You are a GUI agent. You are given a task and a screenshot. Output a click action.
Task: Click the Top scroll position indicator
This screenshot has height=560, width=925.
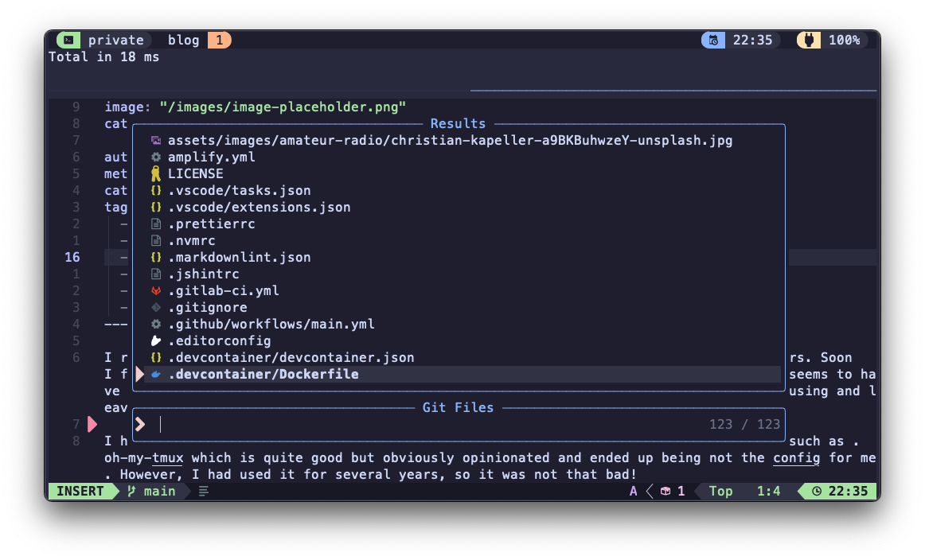pos(720,491)
